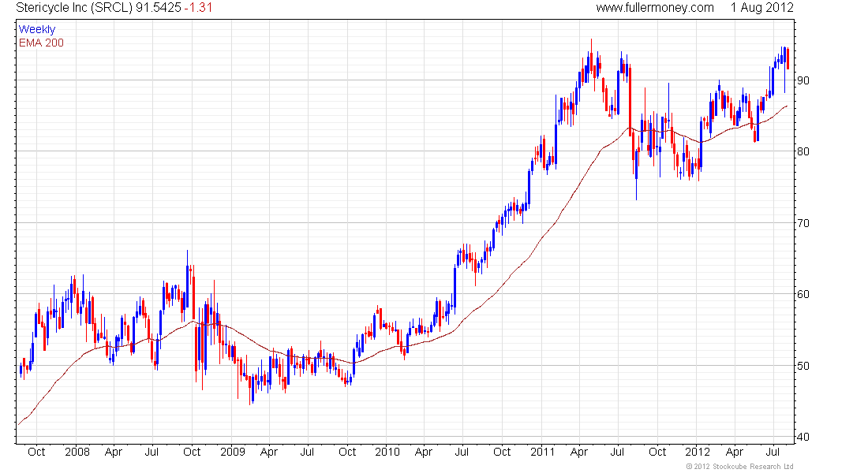Click the 60 price axis label

(x=803, y=294)
